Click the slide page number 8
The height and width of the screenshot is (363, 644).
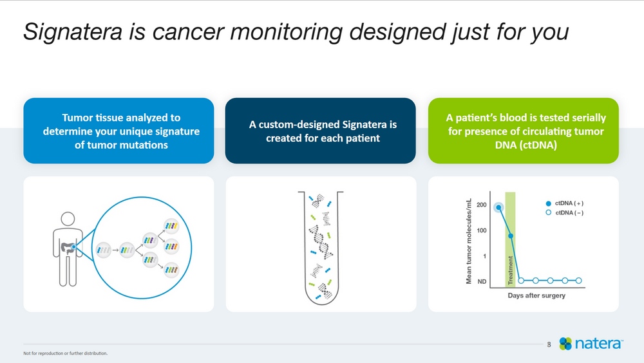549,344
